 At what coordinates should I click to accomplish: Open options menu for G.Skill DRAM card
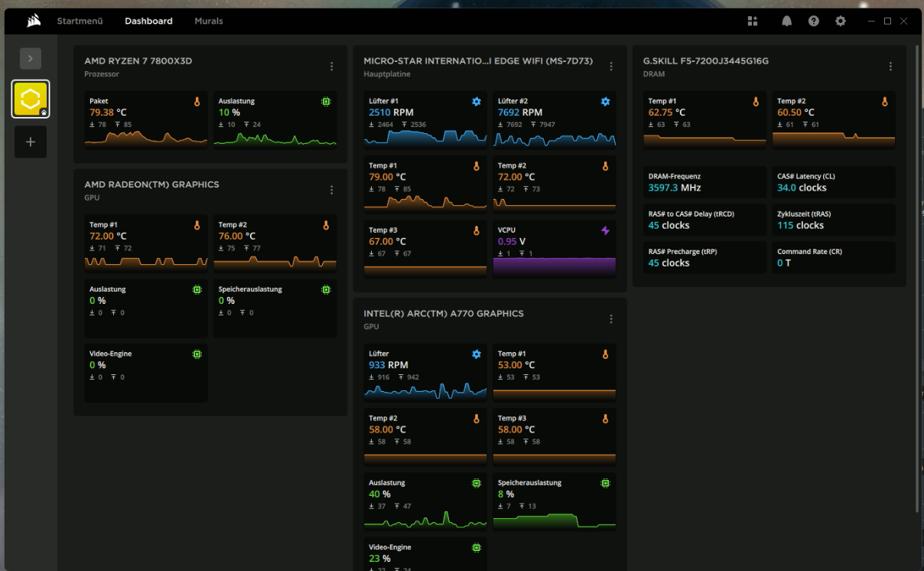coord(890,67)
